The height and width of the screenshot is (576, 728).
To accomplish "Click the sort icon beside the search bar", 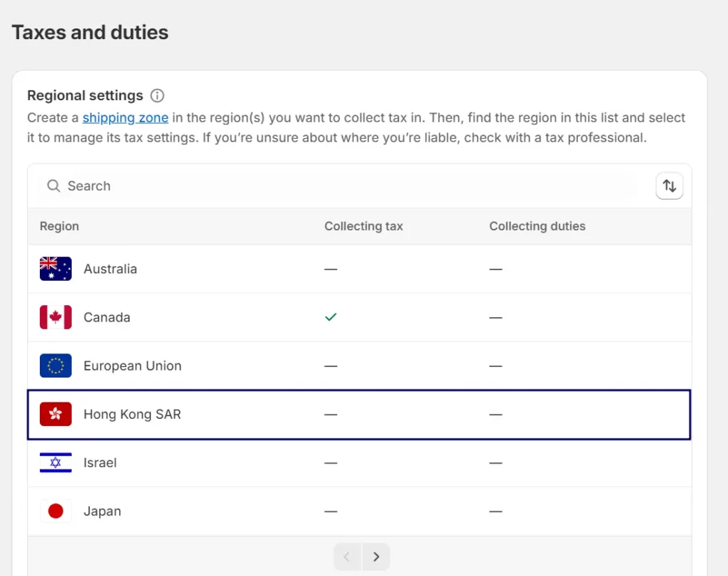I will tap(669, 186).
